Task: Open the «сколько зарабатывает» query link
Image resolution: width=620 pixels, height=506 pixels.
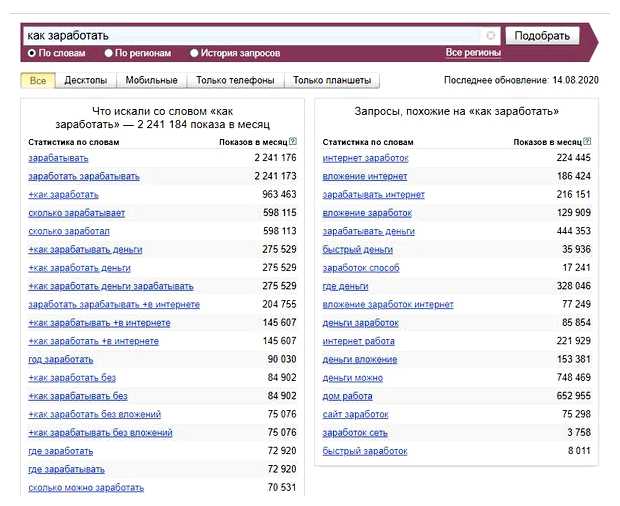Action: [77, 213]
